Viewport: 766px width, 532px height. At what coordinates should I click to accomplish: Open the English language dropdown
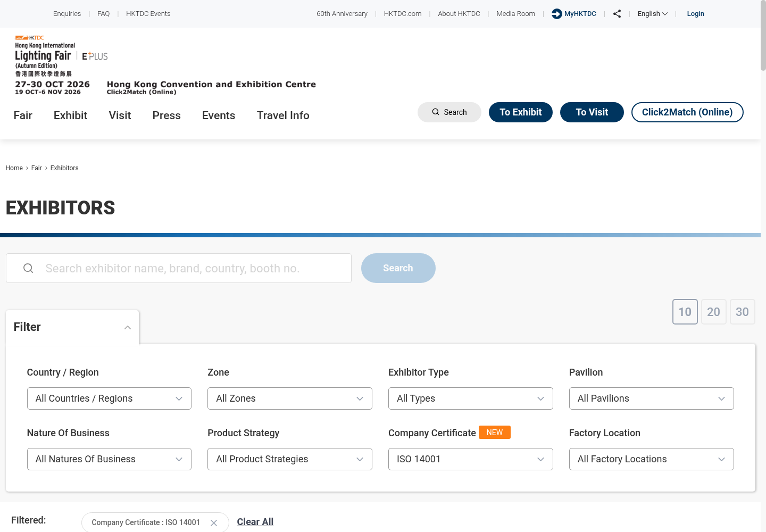point(652,14)
